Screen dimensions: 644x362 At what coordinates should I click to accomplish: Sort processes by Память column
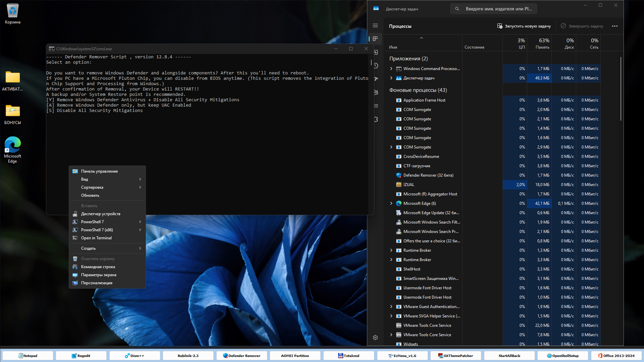tap(539, 43)
